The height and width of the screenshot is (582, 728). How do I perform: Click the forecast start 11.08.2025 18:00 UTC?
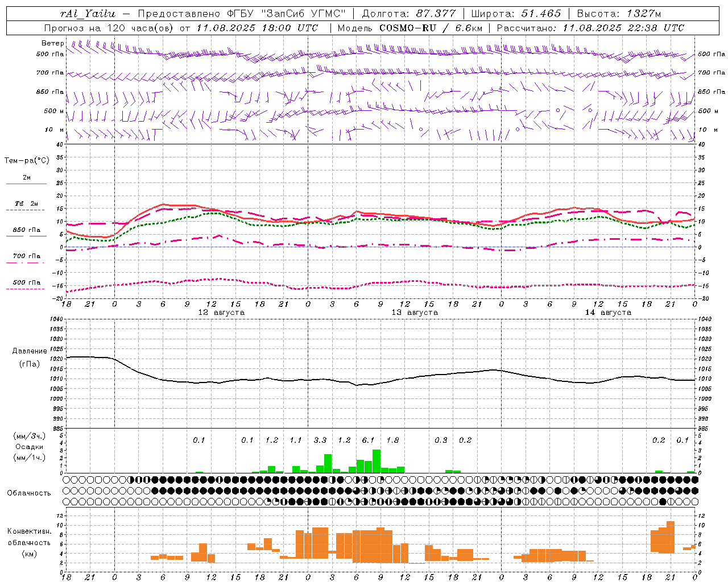257,28
